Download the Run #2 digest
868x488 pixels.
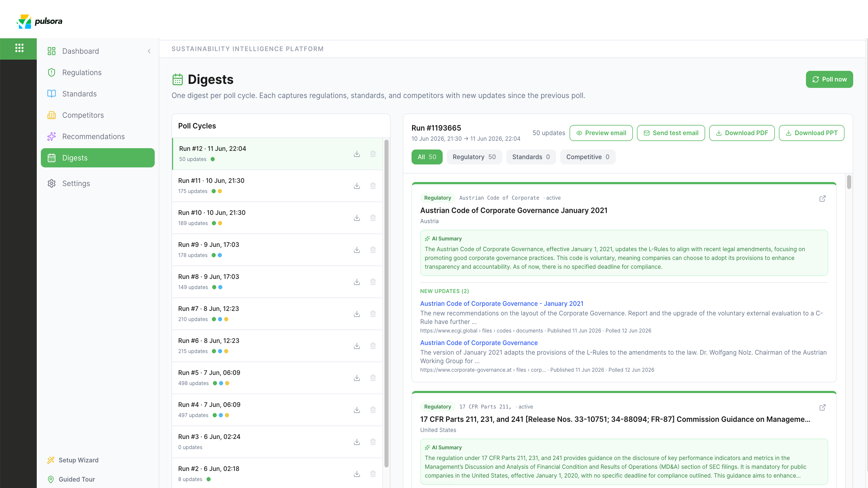point(357,474)
